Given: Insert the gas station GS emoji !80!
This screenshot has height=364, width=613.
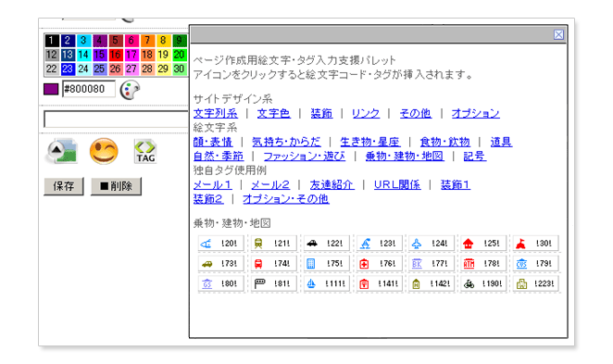Looking at the screenshot, I should (x=221, y=283).
